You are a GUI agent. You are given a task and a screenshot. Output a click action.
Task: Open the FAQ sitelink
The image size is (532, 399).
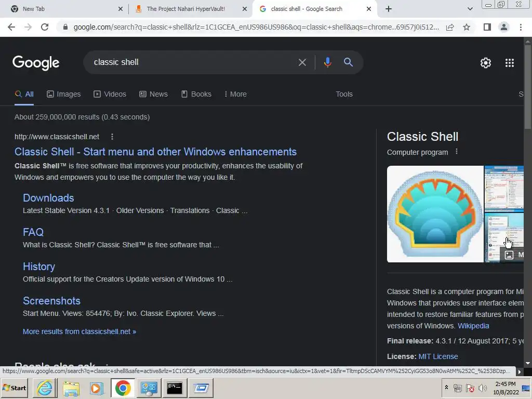(x=33, y=232)
